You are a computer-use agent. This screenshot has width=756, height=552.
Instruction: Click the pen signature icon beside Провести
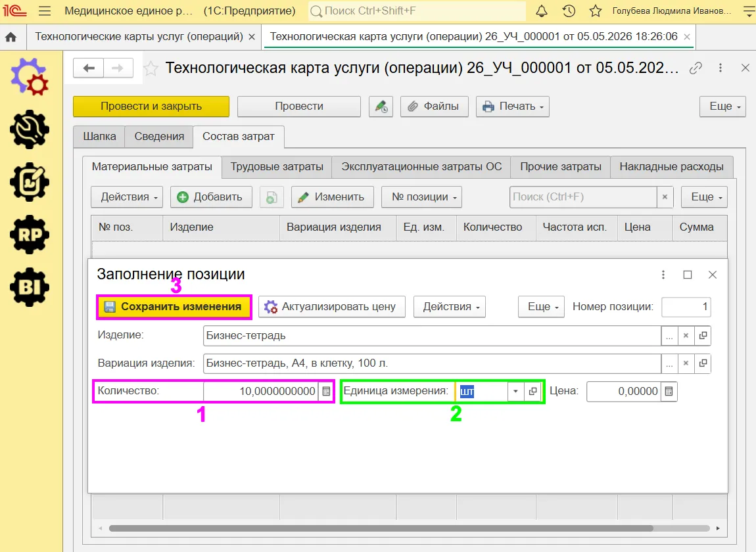pos(381,106)
